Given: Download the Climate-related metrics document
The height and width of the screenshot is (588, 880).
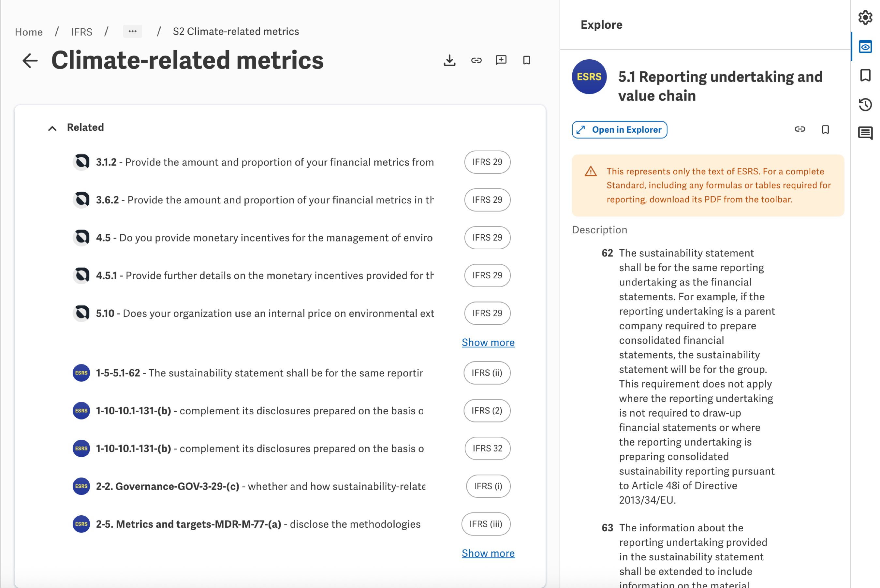Looking at the screenshot, I should pyautogui.click(x=449, y=60).
